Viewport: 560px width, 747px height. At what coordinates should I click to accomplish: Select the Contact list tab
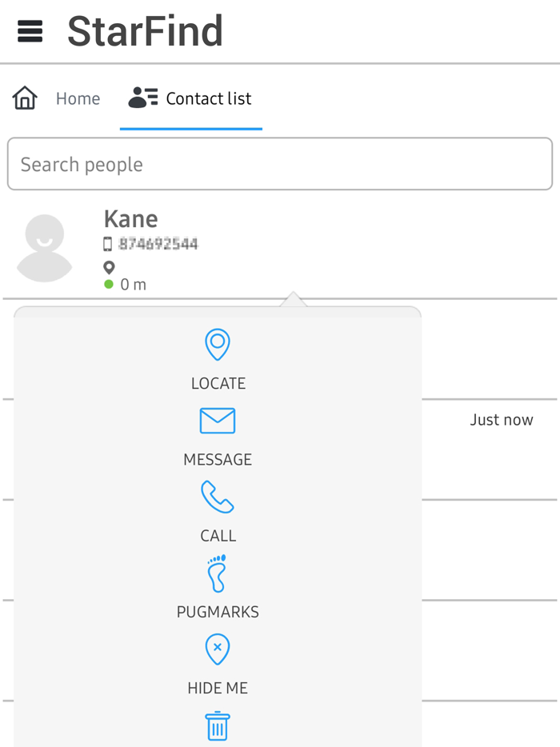(208, 98)
